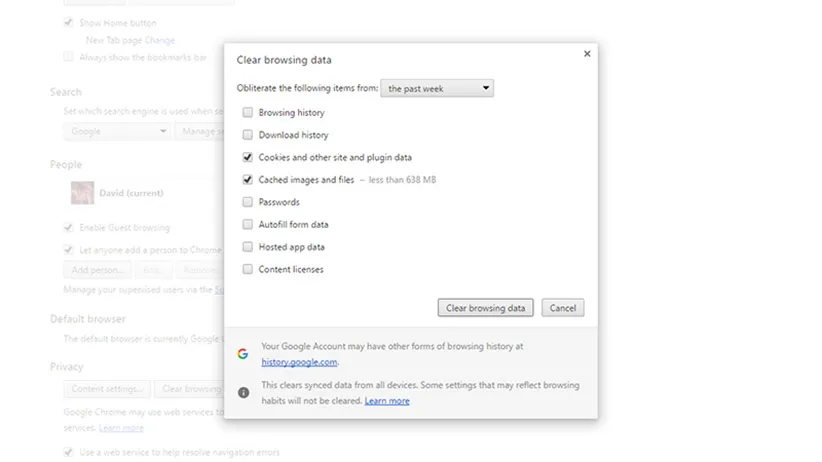Click the Add person button
Screen dimensions: 822x462
coord(97,270)
